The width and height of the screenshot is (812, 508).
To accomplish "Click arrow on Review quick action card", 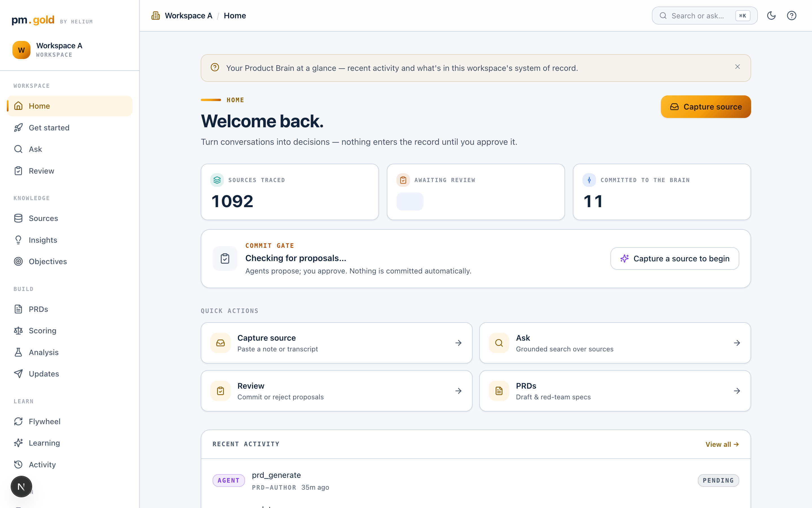I will [458, 391].
